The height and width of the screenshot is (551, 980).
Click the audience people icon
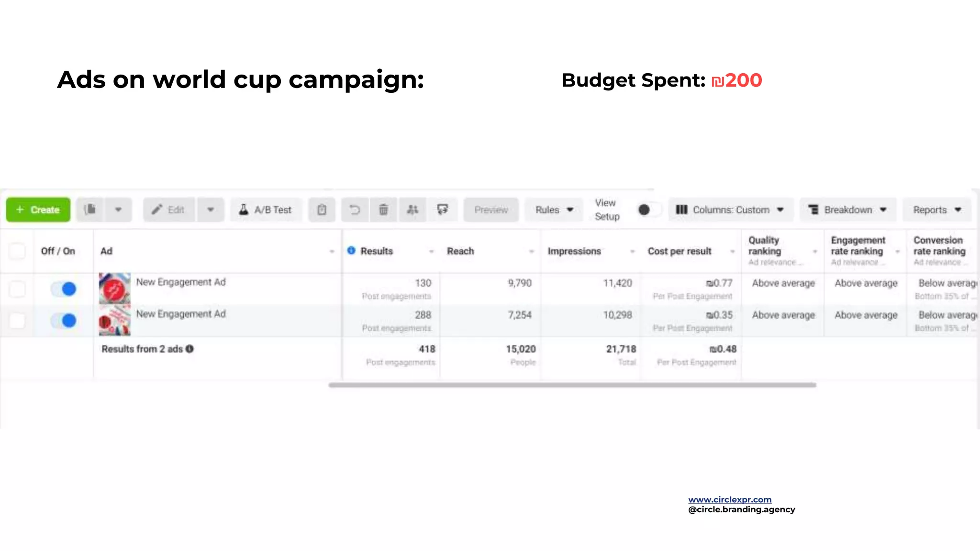pos(412,209)
